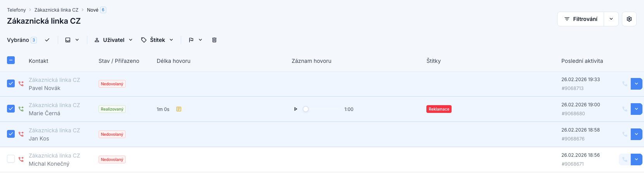Expand the blue row menu for Jan Kos
The image size is (644, 175).
(x=636, y=134)
